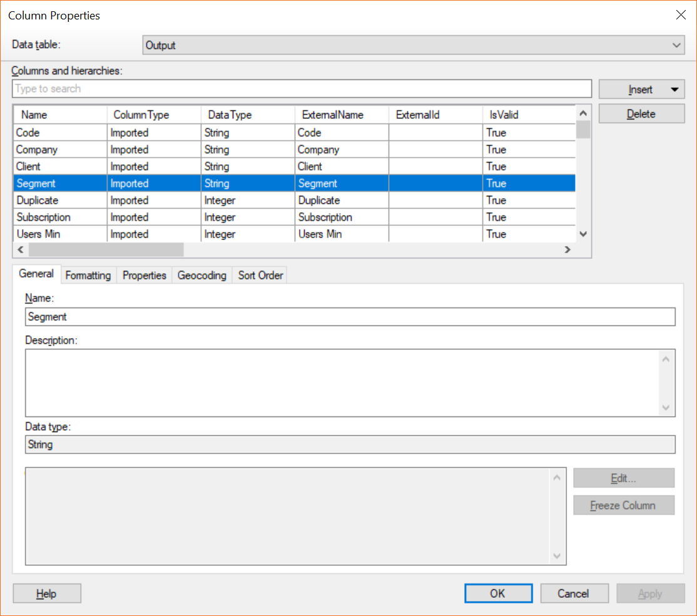The image size is (697, 616).
Task: Confirm with the OK button
Action: pos(498,593)
